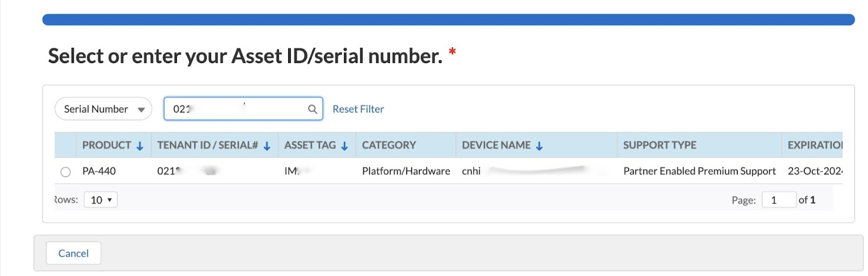Click the PA-440 product cell
Image resolution: width=868 pixels, height=276 pixels.
click(99, 171)
